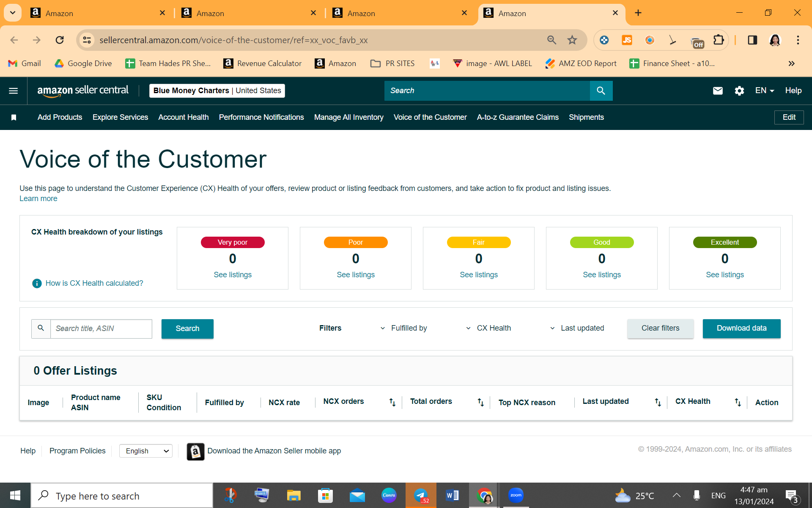
Task: Expand the Fulfilled by filter dropdown
Action: (404, 328)
